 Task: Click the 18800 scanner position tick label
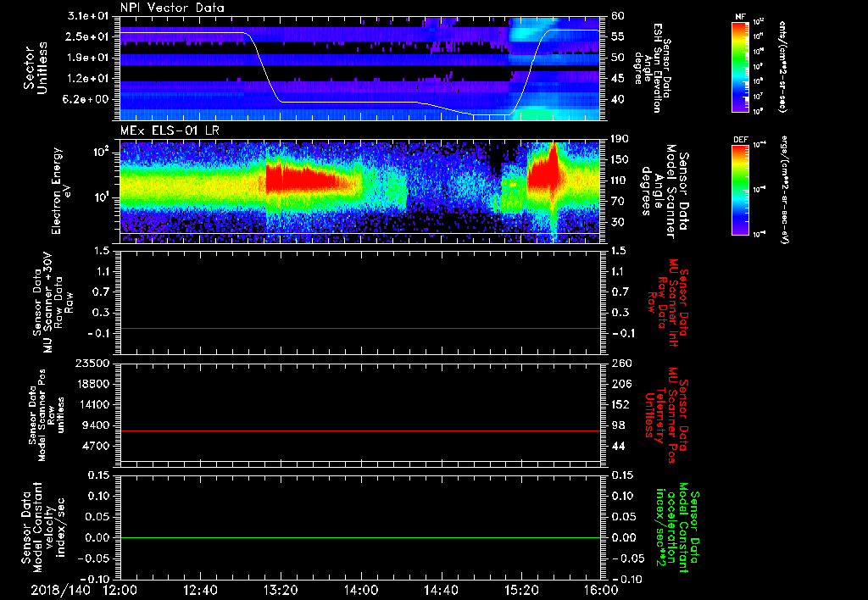(x=95, y=384)
